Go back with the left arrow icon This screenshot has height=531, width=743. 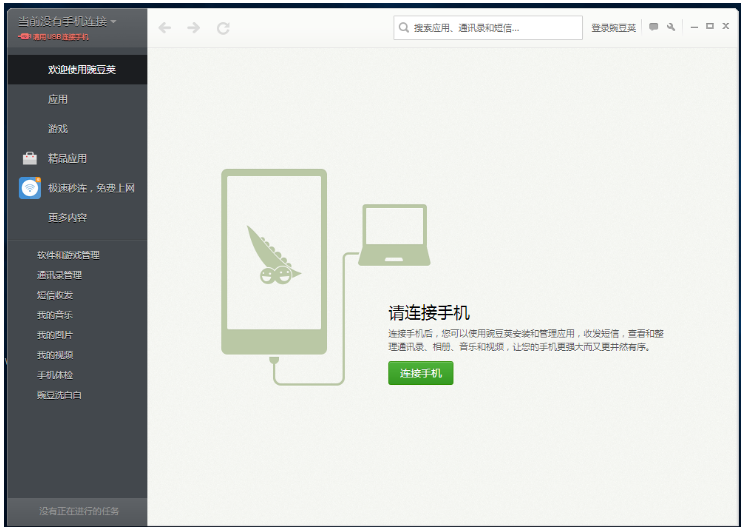click(164, 28)
